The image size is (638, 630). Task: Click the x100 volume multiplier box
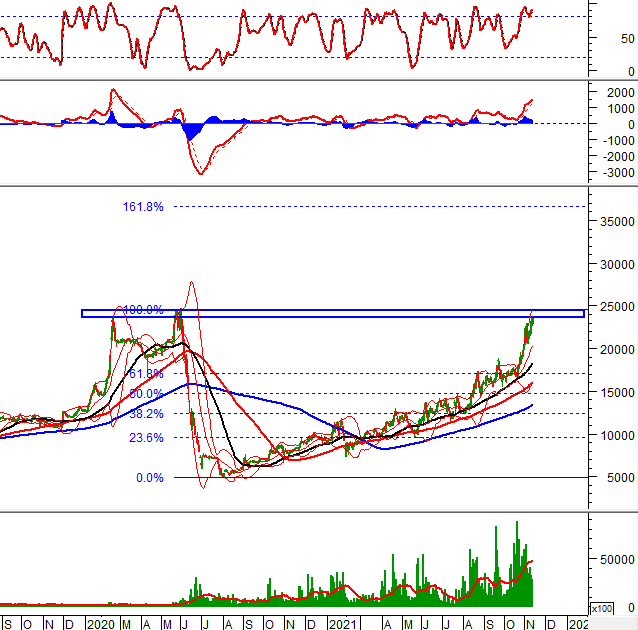pyautogui.click(x=602, y=608)
